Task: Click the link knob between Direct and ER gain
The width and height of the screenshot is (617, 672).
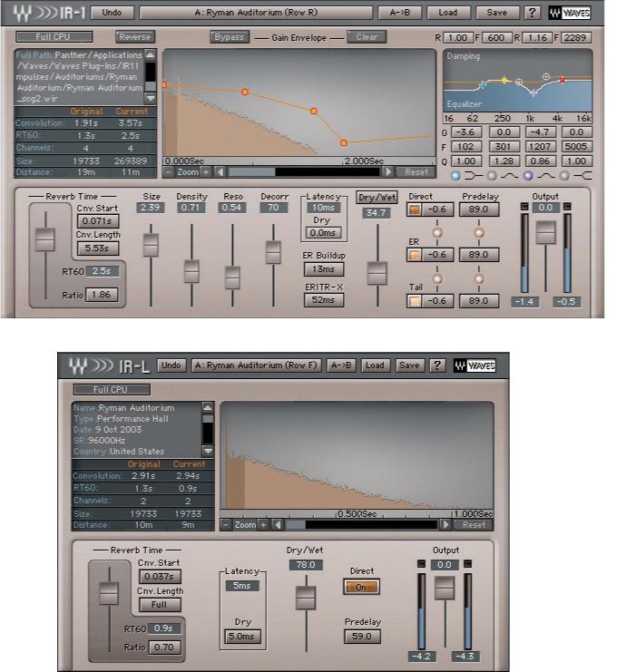Action: coord(437,233)
